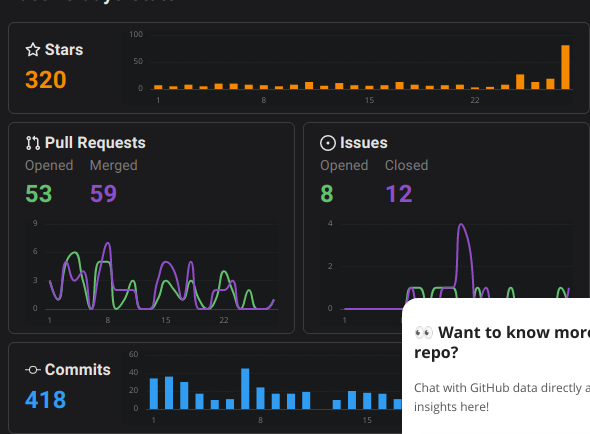The width and height of the screenshot is (590, 434).
Task: Click the Issues circle-dot icon
Action: (x=328, y=143)
